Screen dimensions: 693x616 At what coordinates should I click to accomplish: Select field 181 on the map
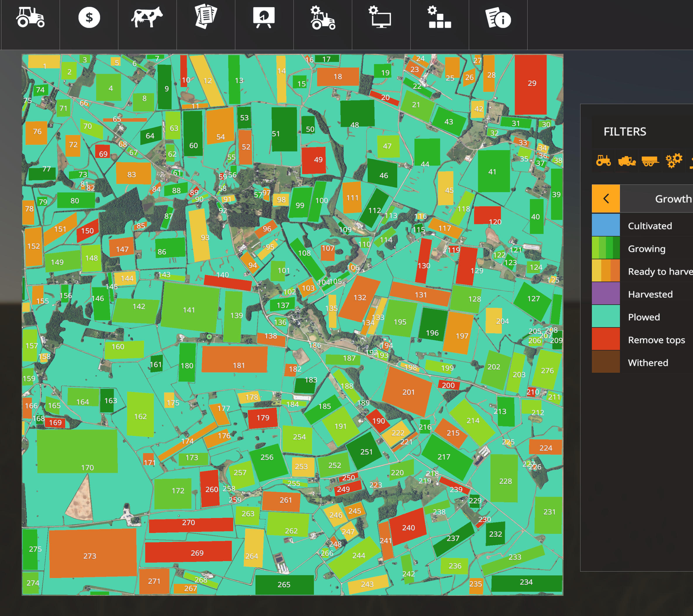click(234, 359)
